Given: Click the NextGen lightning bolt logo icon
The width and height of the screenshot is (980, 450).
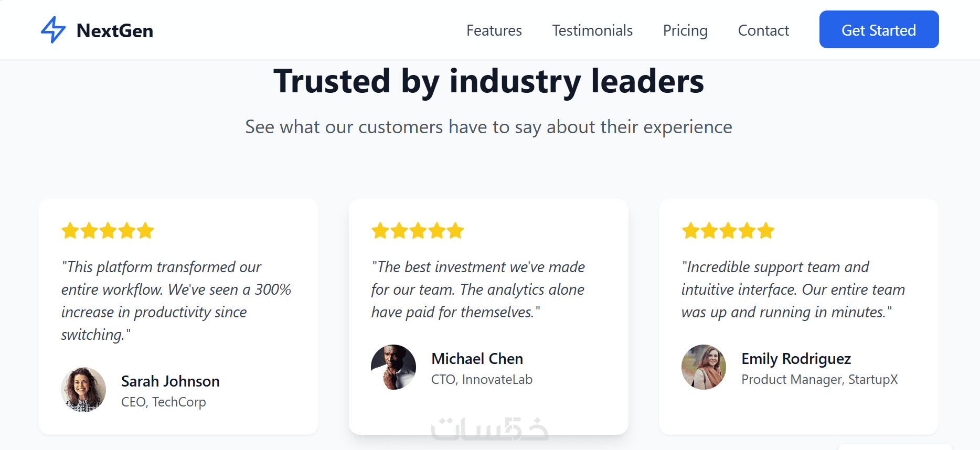Looking at the screenshot, I should pos(53,30).
